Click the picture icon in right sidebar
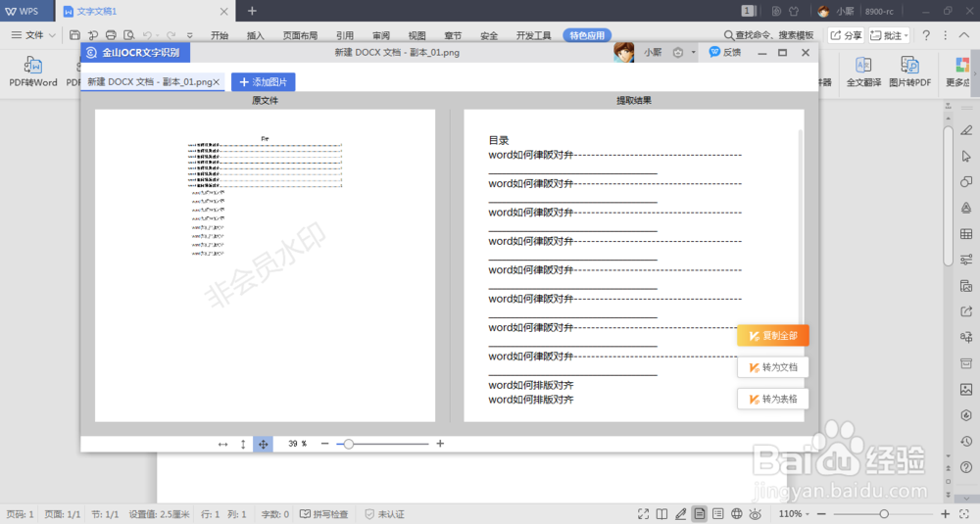The width and height of the screenshot is (980, 524). pyautogui.click(x=966, y=389)
